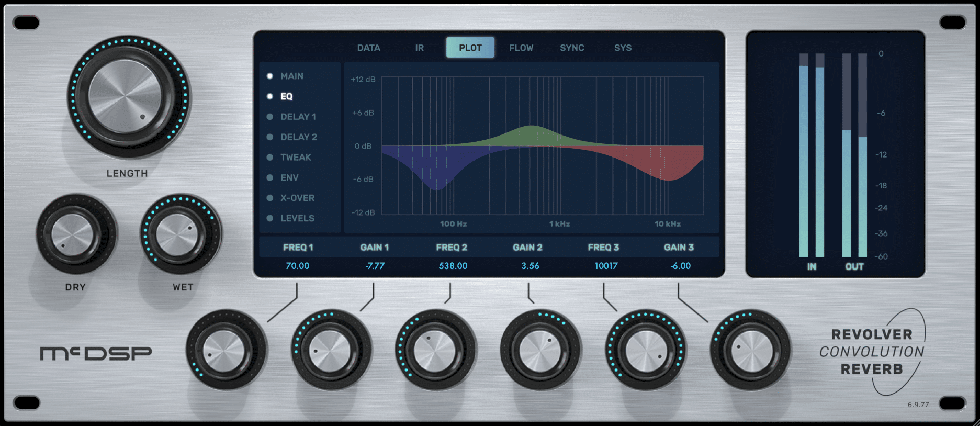Choose X-OVER from the sidebar list
Image resolution: width=980 pixels, height=426 pixels.
click(297, 198)
